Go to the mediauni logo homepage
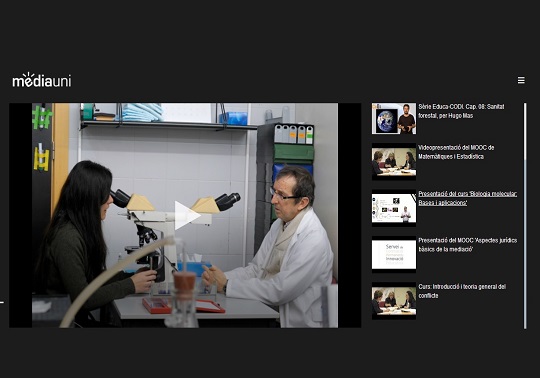Screen dimensions: 540x378 coord(42,80)
